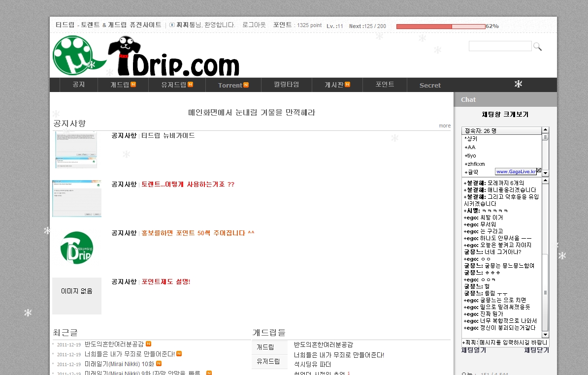Click the green uTorrent logo icon
588x375 pixels.
click(73, 56)
